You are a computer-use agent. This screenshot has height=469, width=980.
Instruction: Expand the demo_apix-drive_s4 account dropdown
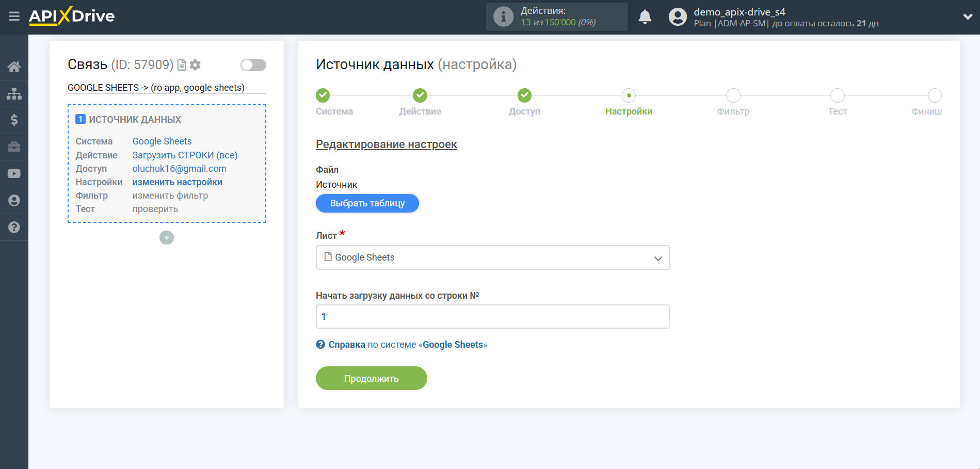[968, 16]
